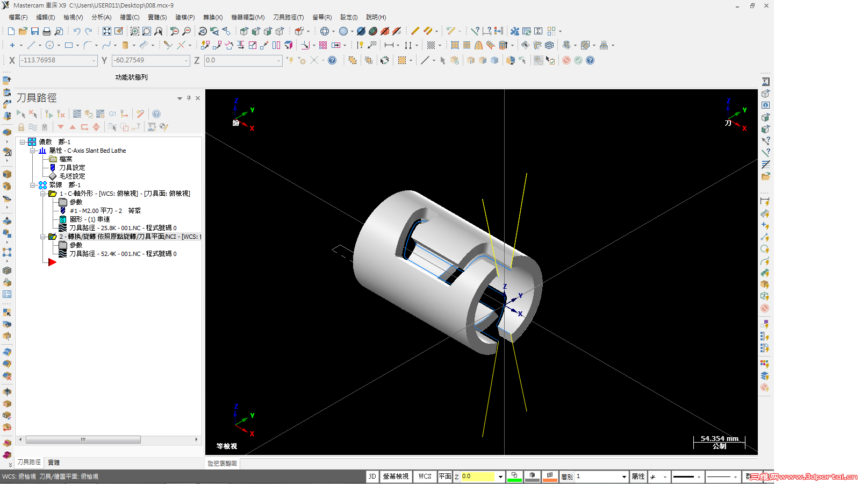Screen dimensions: 868x484
Task: Regenerate all selected operations
Action: click(49, 114)
